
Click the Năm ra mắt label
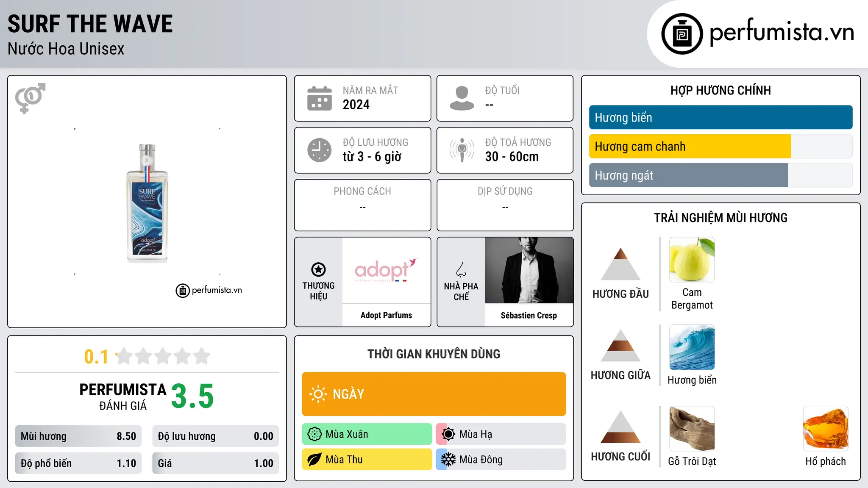(370, 90)
